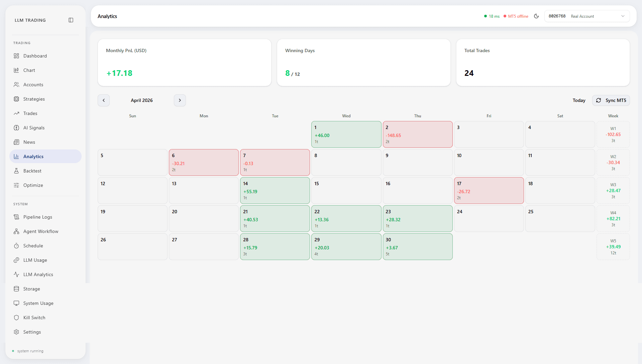Click the Pipeline Logs scroll icon
Screen dimensions: 642x364
16,217
